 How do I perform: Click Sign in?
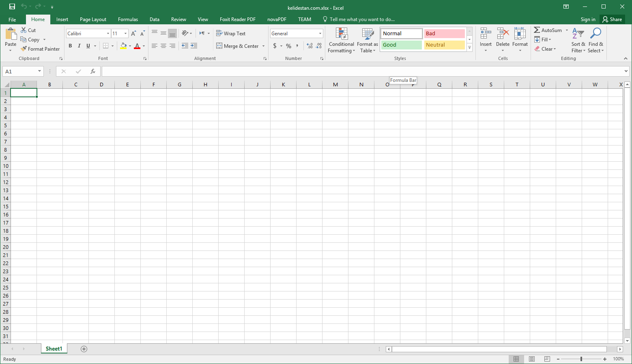588,19
